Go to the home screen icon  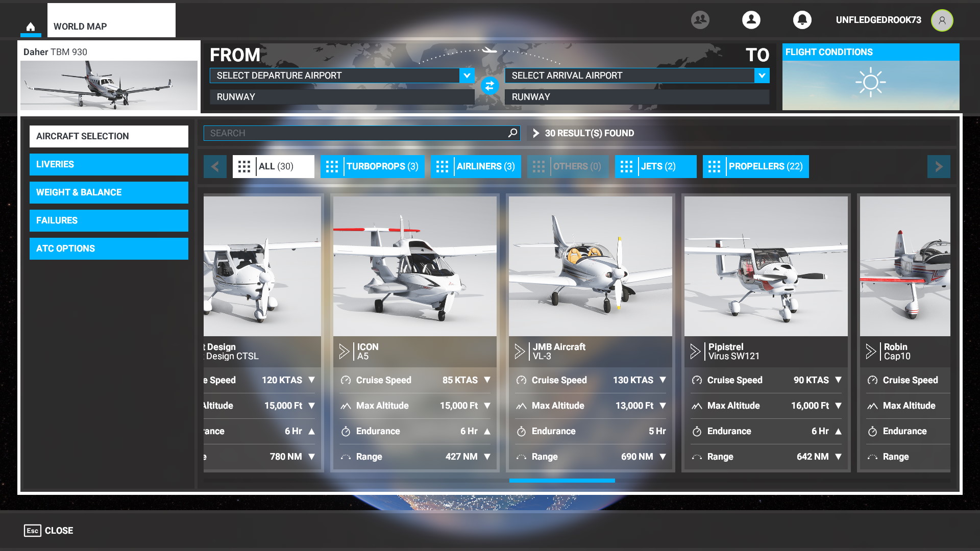pos(31,27)
